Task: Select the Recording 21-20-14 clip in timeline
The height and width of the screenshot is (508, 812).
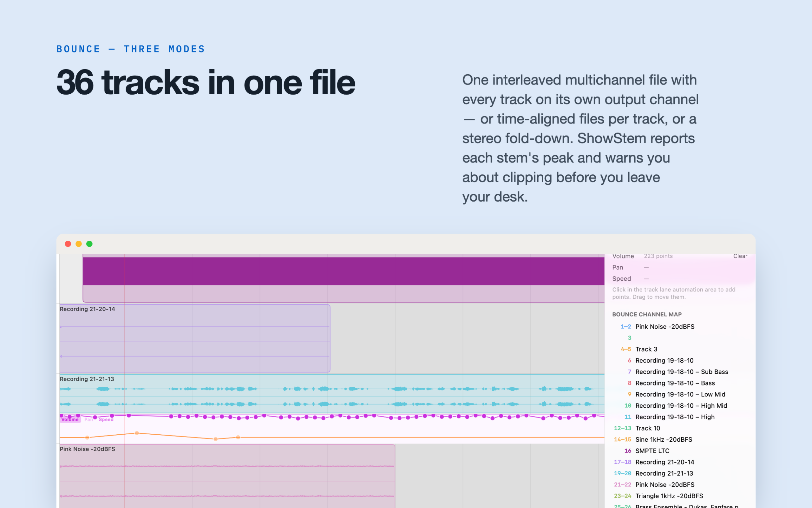Action: [195, 338]
